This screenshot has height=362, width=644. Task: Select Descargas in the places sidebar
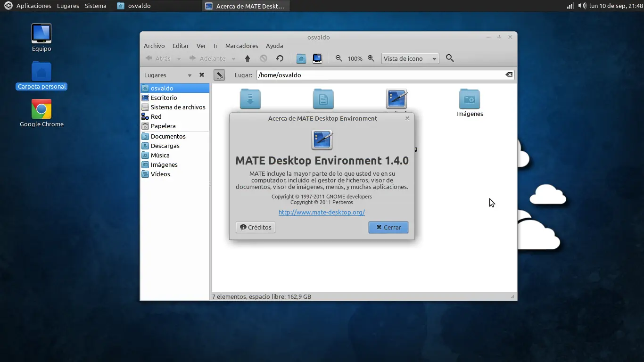[x=175, y=146]
